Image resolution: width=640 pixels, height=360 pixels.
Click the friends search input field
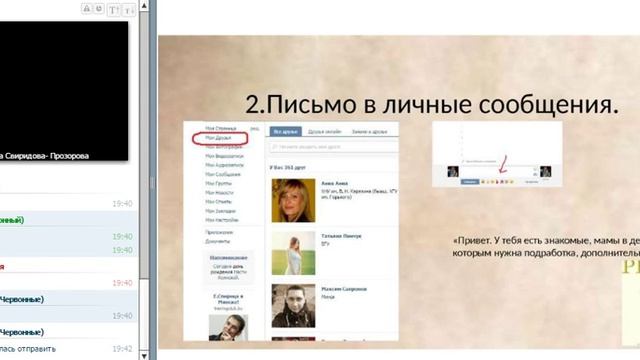[x=334, y=147]
